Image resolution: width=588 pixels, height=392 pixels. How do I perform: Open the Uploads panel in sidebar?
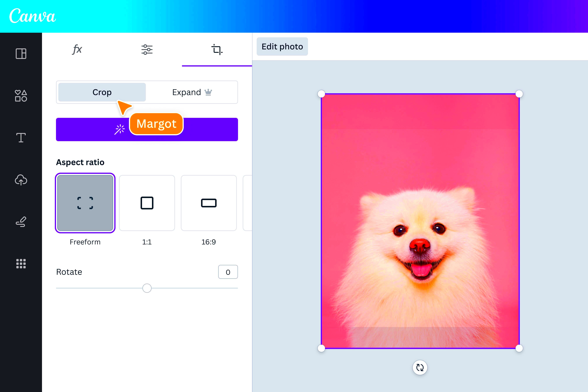tap(21, 180)
